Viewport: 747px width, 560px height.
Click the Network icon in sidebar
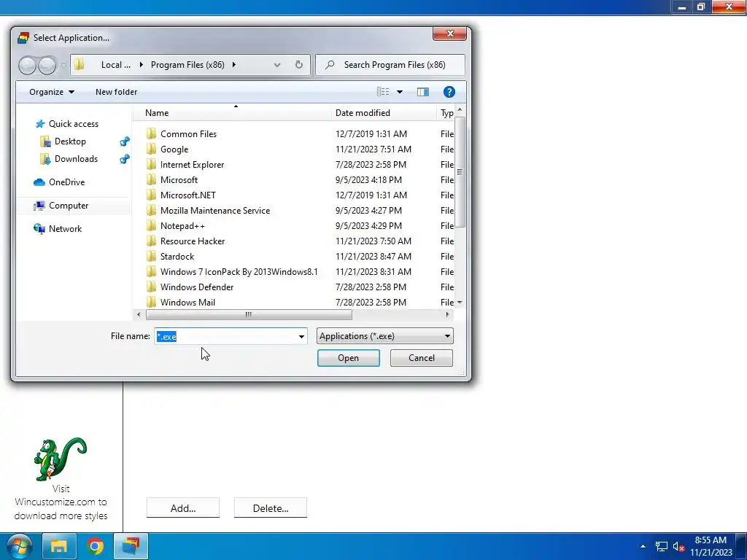pos(39,228)
